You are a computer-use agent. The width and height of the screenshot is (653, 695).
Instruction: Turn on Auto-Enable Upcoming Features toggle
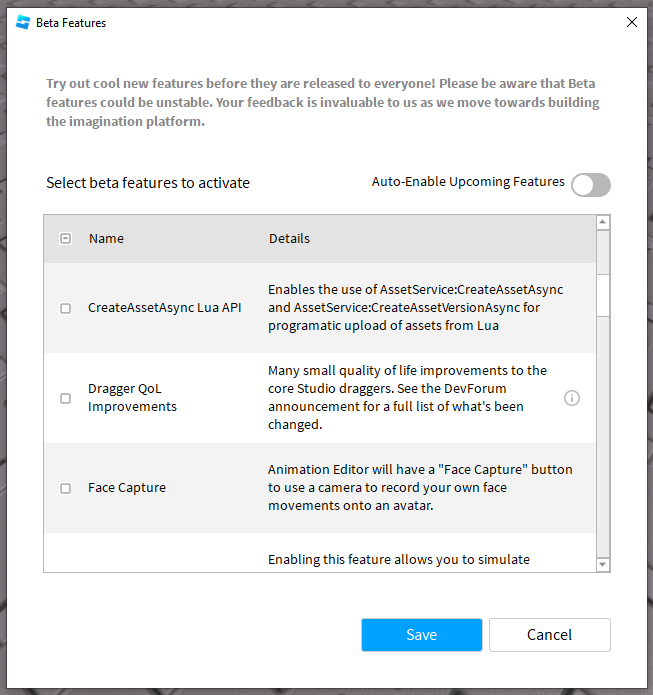[x=590, y=185]
